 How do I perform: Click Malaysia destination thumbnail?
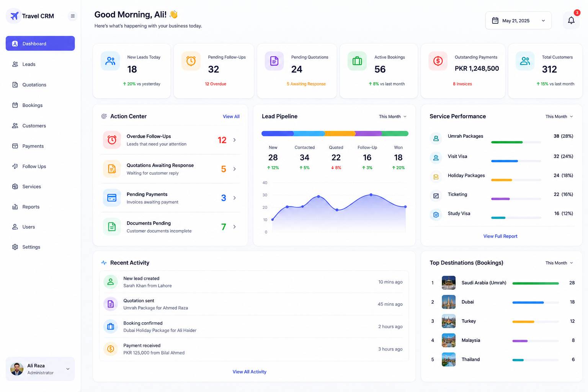point(449,340)
